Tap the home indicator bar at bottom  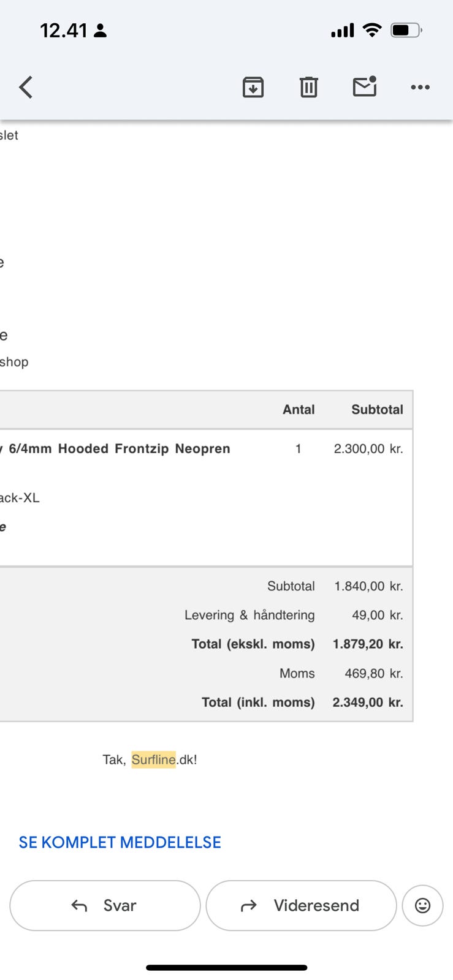[226, 968]
